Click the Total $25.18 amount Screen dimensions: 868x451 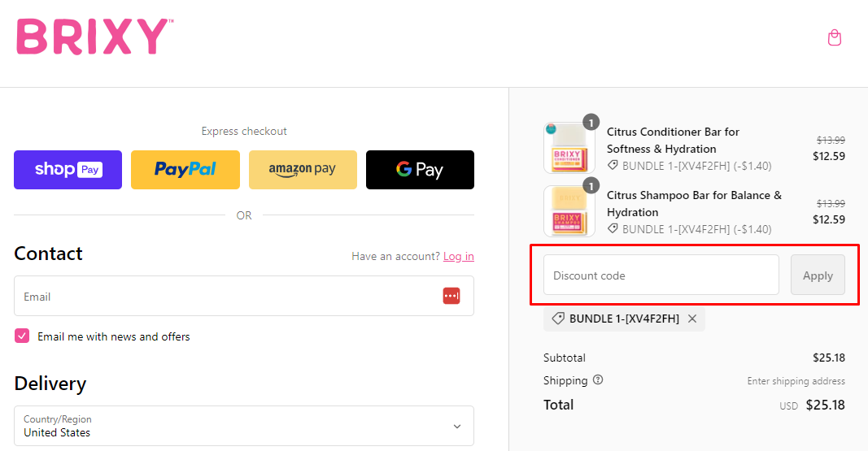[826, 405]
